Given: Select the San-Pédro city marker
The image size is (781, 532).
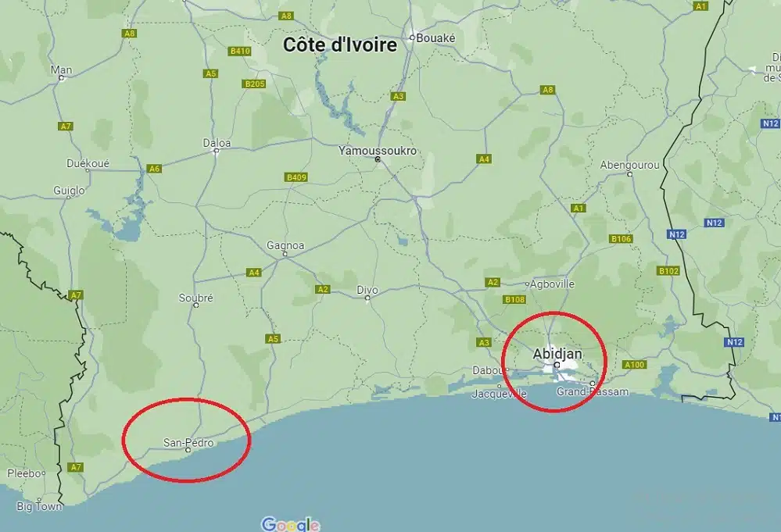Looking at the screenshot, I should 188,450.
